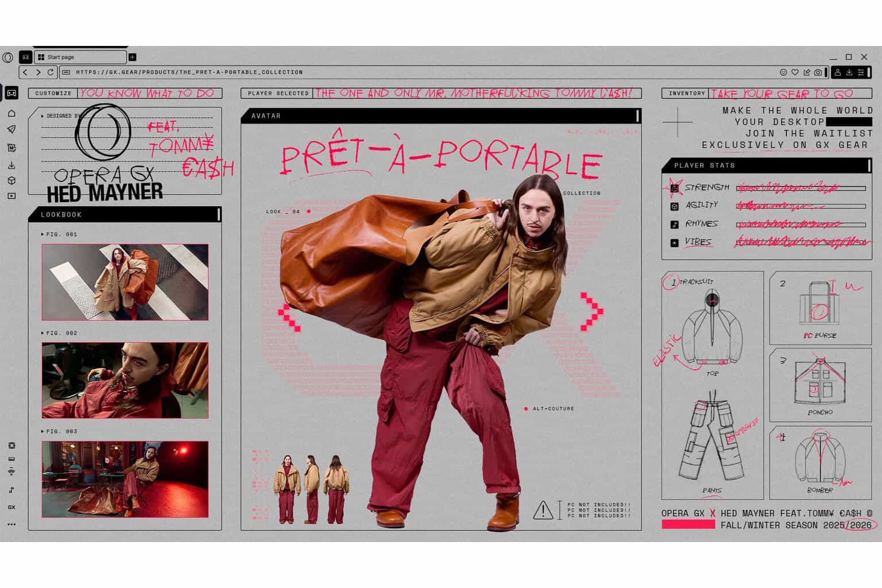
Task: Open the profile person icon
Action: [x=838, y=72]
